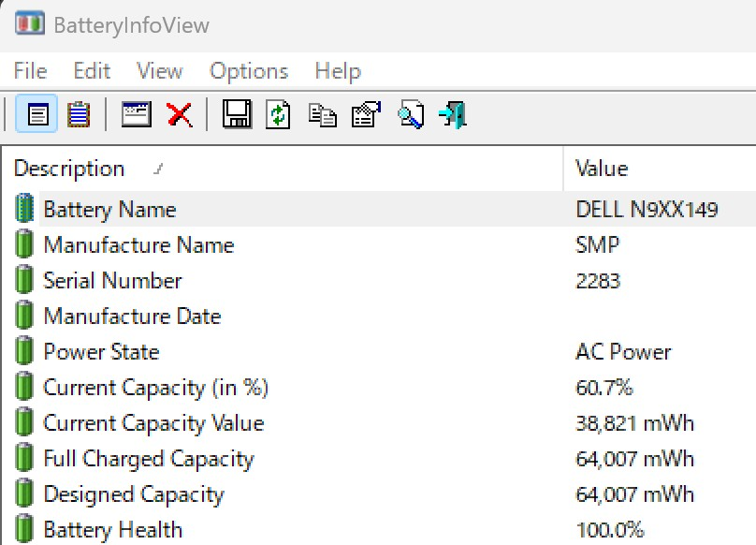The height and width of the screenshot is (545, 756).
Task: Click battery icon beside Battery Health
Action: 24,528
